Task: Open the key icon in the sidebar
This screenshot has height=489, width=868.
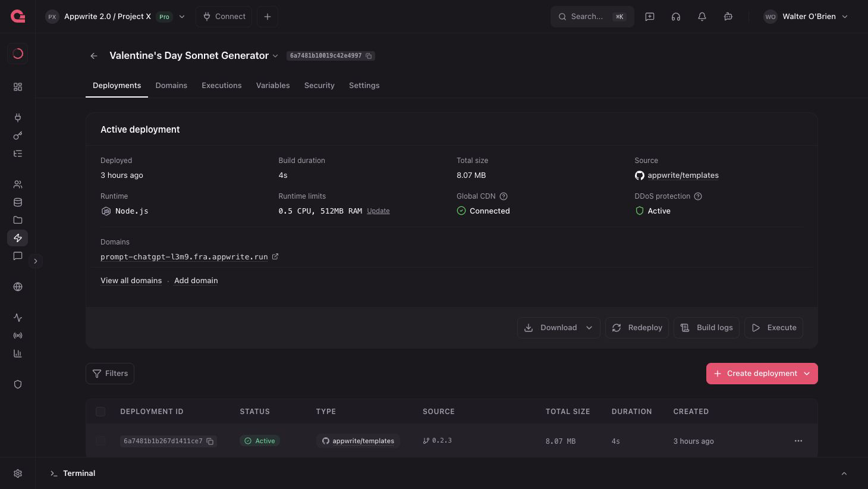Action: coord(18,136)
